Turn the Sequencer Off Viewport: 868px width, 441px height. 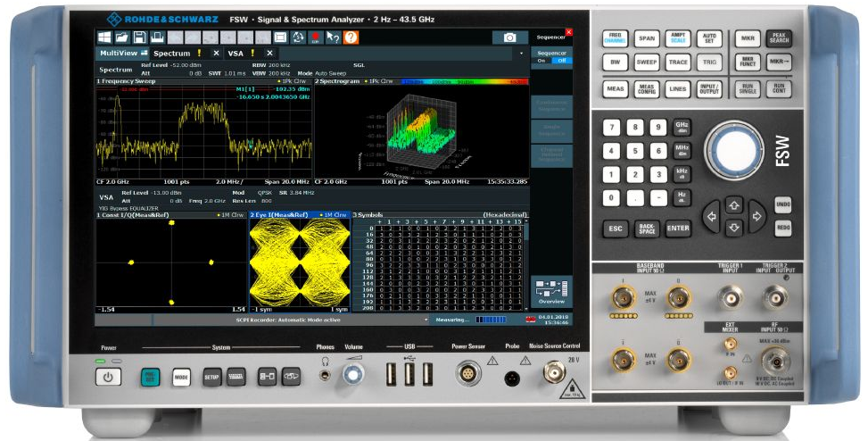tap(561, 61)
